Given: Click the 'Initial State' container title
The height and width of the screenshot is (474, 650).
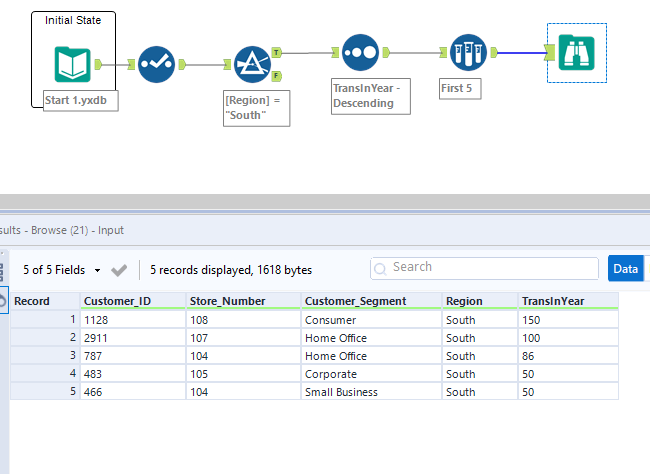Looking at the screenshot, I should coord(73,20).
